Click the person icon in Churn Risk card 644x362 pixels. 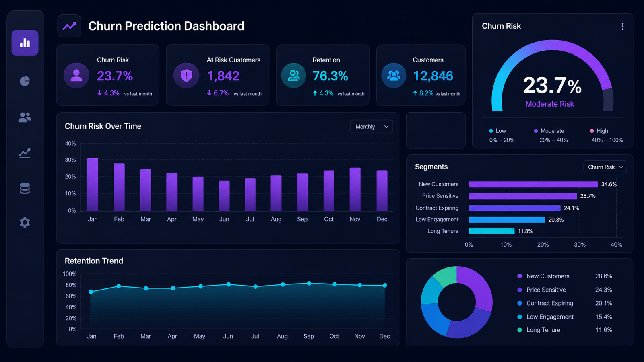point(76,75)
